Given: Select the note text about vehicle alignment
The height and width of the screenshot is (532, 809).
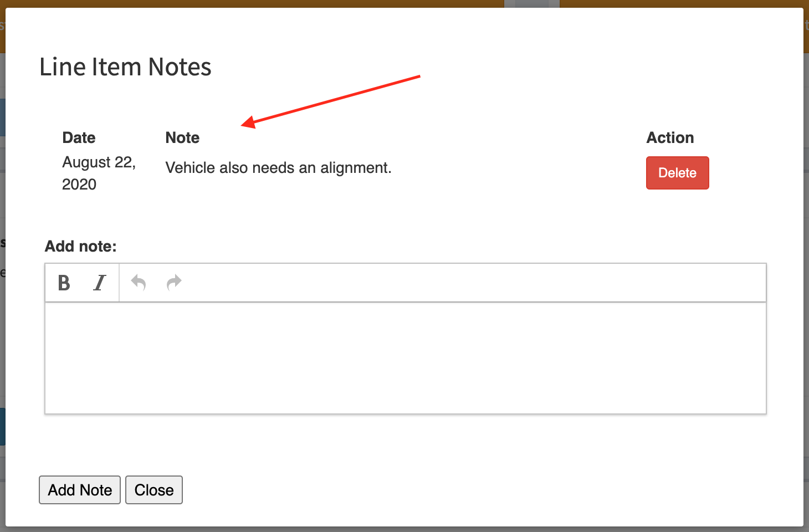Looking at the screenshot, I should tap(278, 167).
